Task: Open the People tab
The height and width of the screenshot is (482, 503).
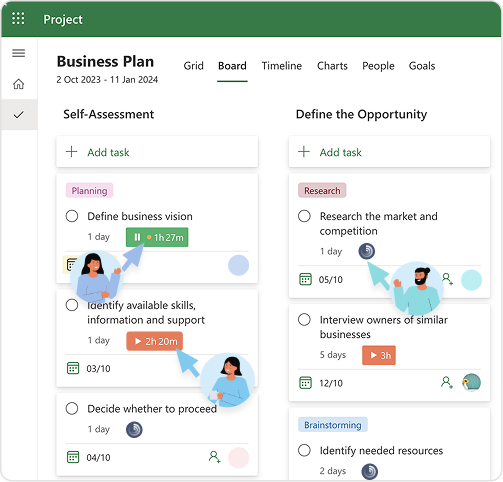Action: (x=378, y=66)
